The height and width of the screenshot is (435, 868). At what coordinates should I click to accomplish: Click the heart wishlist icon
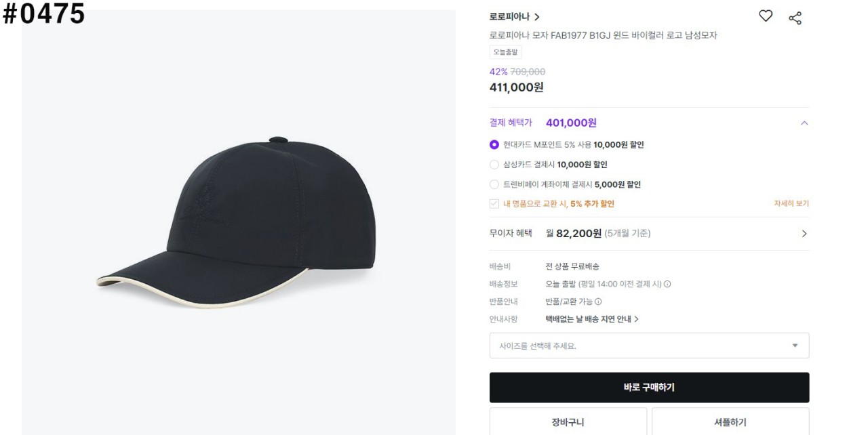[x=766, y=16]
